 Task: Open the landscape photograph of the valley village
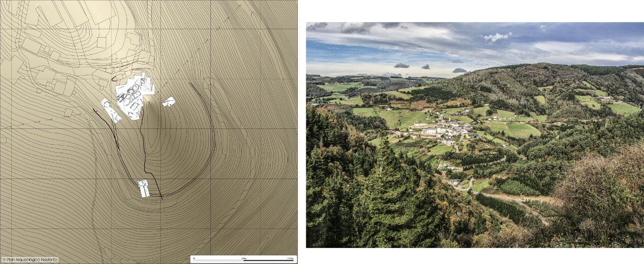(x=475, y=135)
